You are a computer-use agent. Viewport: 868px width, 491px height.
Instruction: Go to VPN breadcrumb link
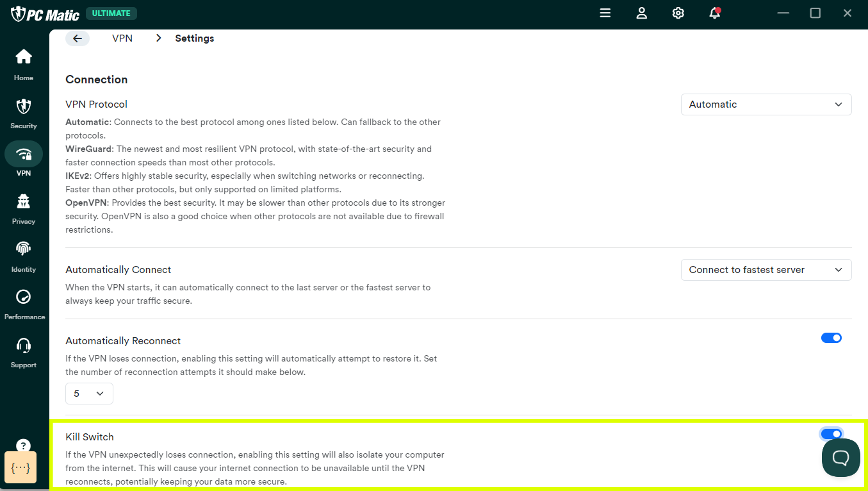[x=122, y=38]
